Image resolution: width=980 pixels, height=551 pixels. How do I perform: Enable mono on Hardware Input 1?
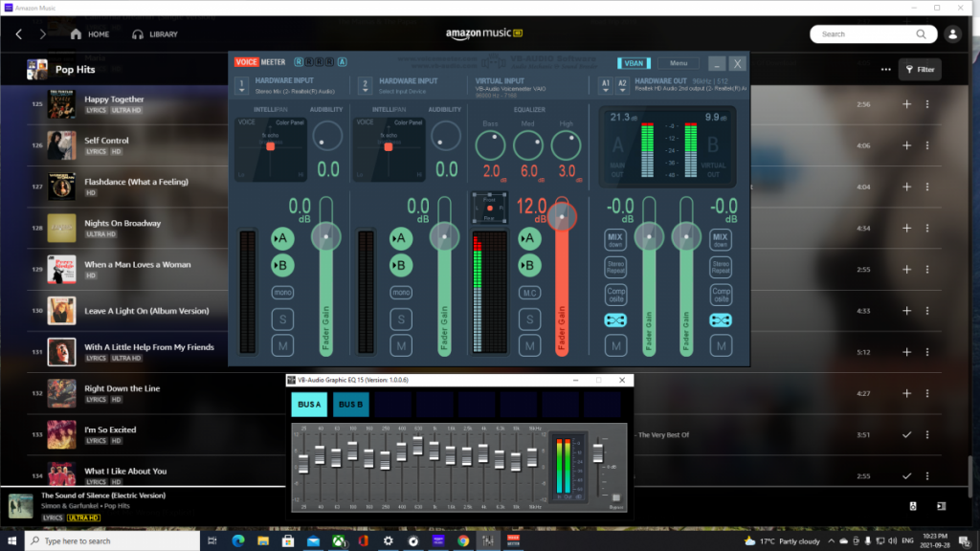[x=282, y=293]
